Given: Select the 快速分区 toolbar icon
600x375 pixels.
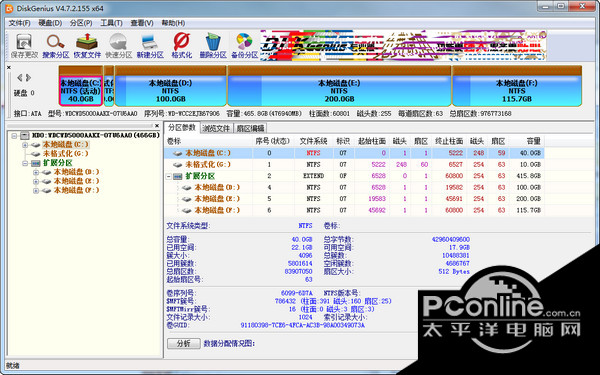Looking at the screenshot, I should click(x=118, y=46).
